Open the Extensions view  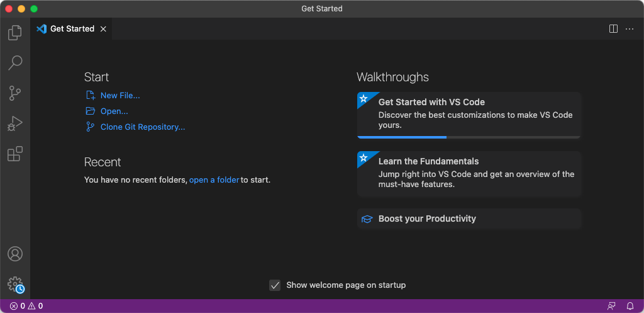15,154
